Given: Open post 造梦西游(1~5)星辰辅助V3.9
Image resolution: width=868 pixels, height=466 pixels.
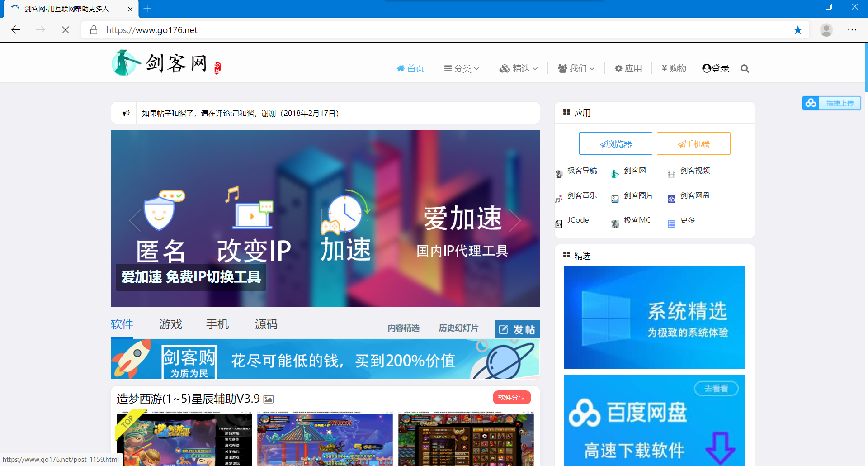Looking at the screenshot, I should point(188,399).
